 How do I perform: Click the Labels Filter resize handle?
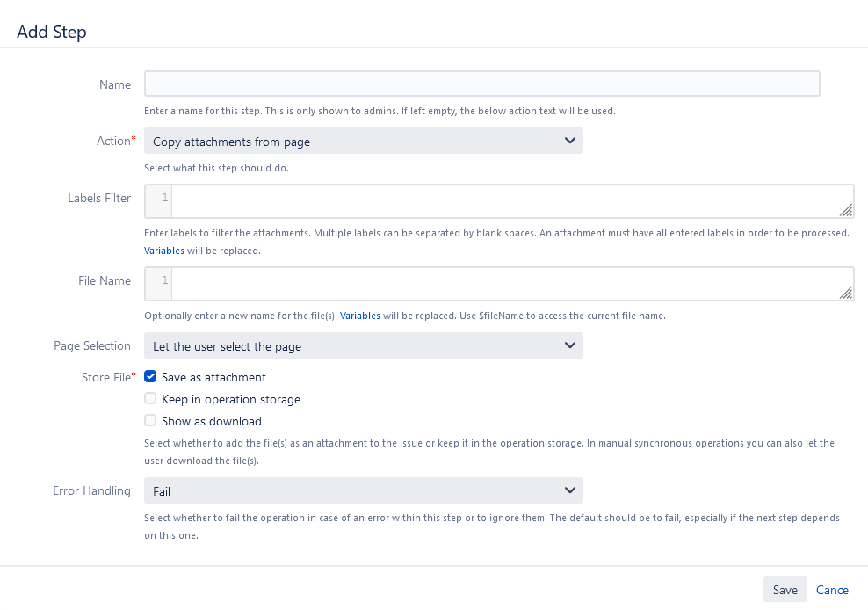click(x=845, y=210)
